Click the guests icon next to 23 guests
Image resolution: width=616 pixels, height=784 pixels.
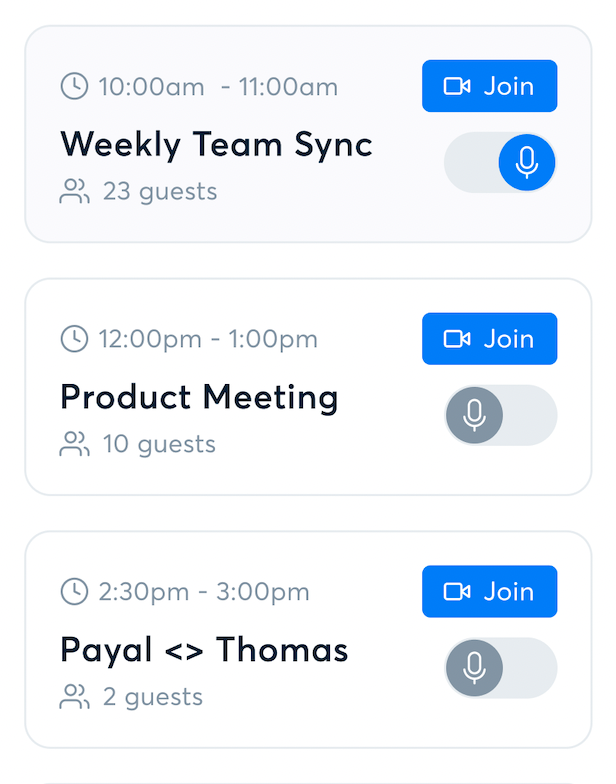click(75, 191)
